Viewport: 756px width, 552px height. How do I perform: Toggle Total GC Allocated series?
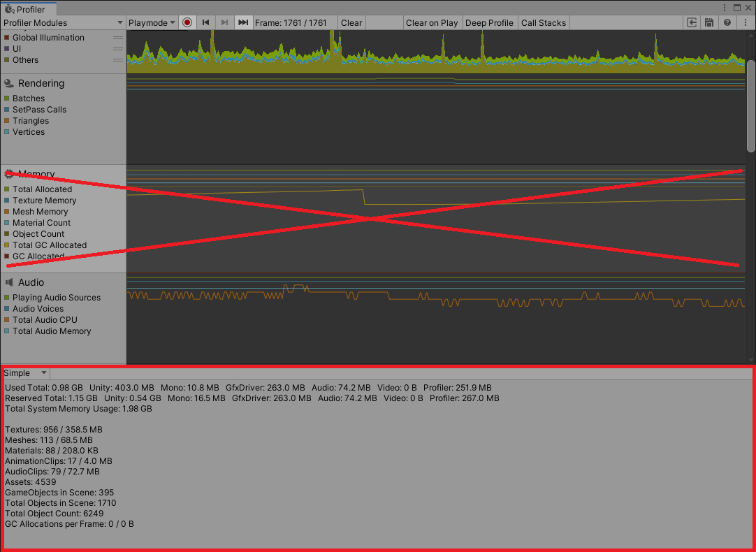point(7,245)
